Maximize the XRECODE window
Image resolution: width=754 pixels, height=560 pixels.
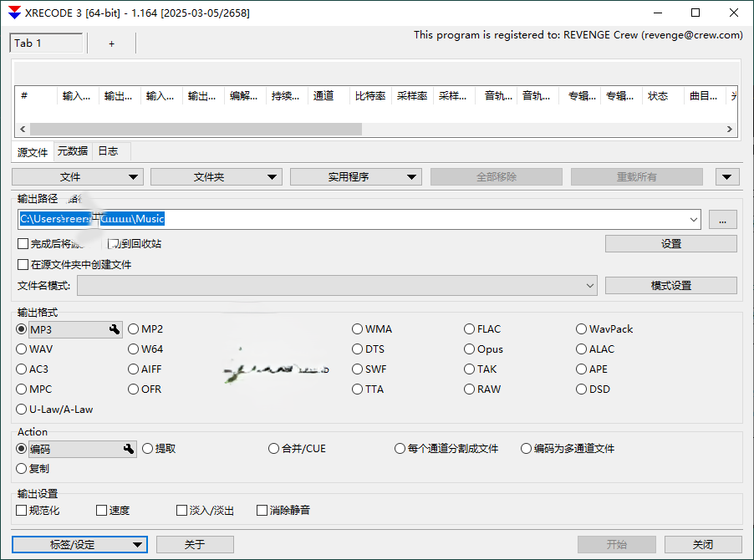(695, 13)
